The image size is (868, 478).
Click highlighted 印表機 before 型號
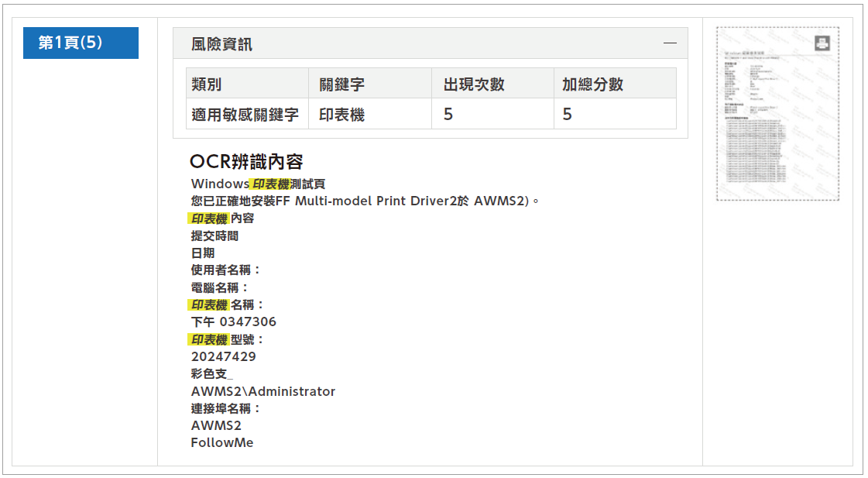pos(209,339)
